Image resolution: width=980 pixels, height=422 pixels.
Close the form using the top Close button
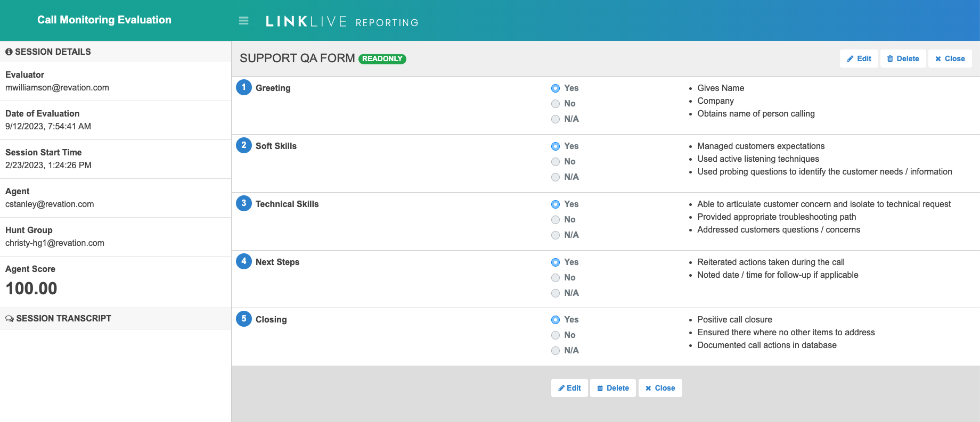[950, 59]
